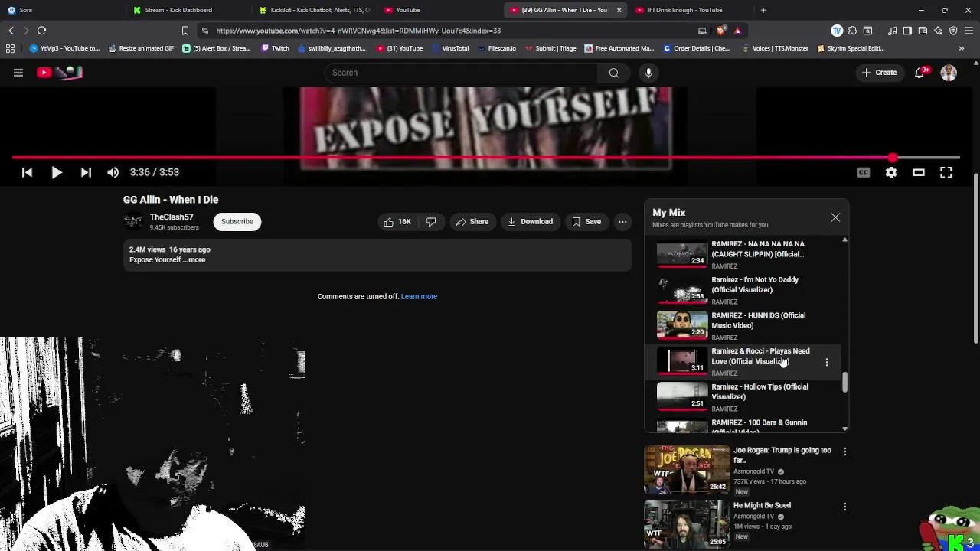Go to YouTube home via the logo

click(60, 73)
